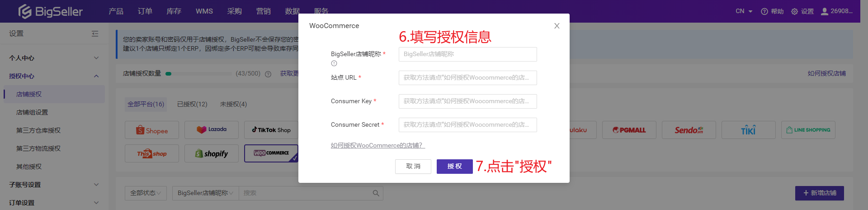Open the WMS top menu
868x210 pixels.
[204, 11]
